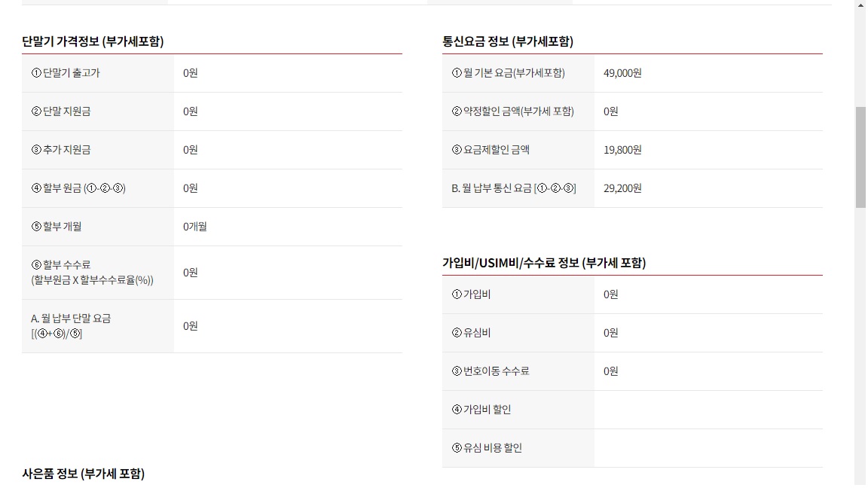
Task: Click the 0개월 installment months value
Action: 195,227
